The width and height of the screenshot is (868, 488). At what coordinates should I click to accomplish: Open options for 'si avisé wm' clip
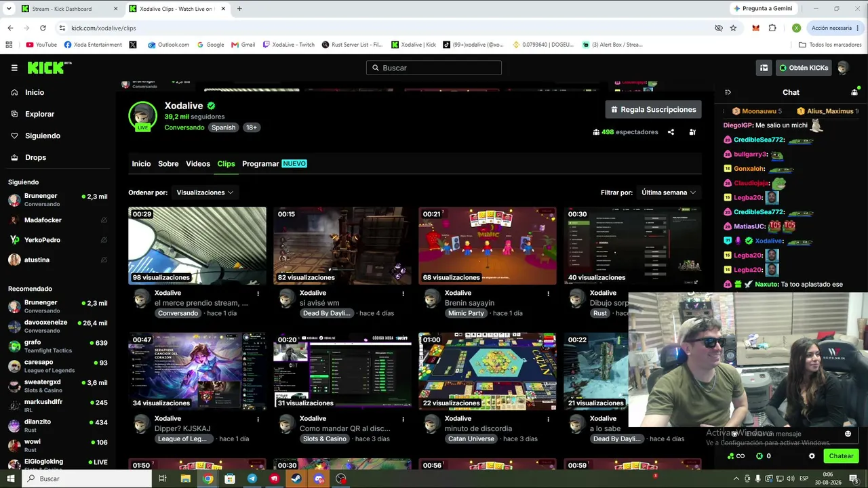coord(403,293)
